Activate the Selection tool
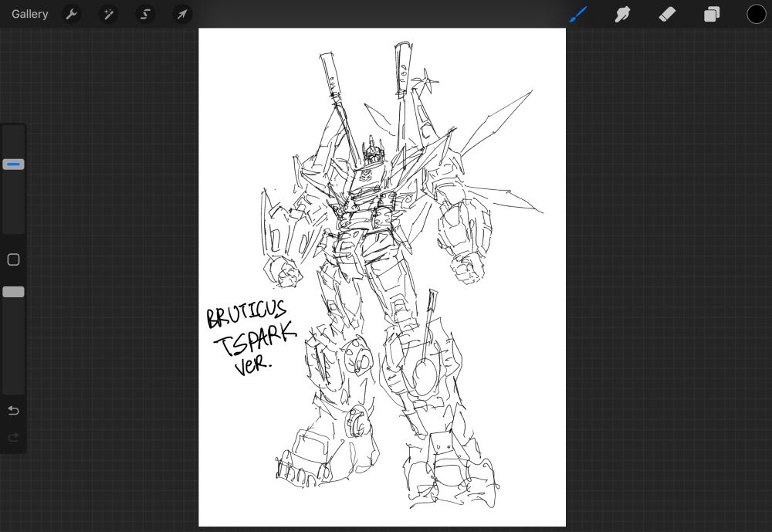Image resolution: width=772 pixels, height=532 pixels. point(145,15)
